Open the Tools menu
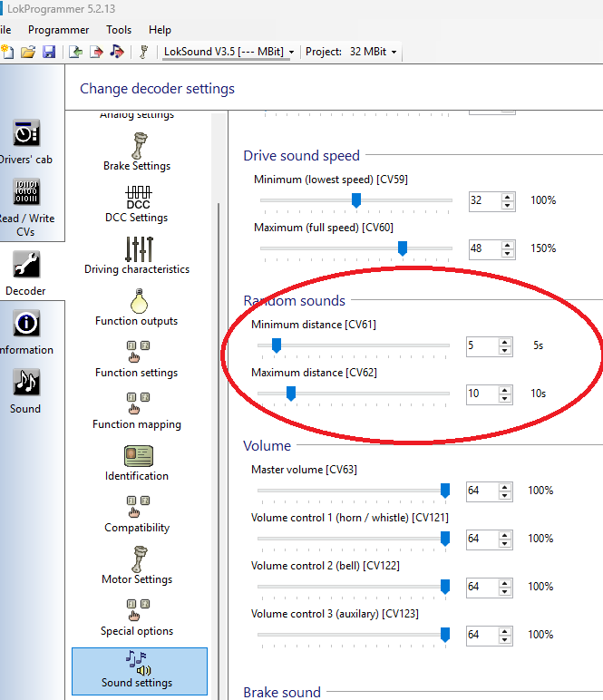Viewport: 603px width, 700px height. (119, 30)
